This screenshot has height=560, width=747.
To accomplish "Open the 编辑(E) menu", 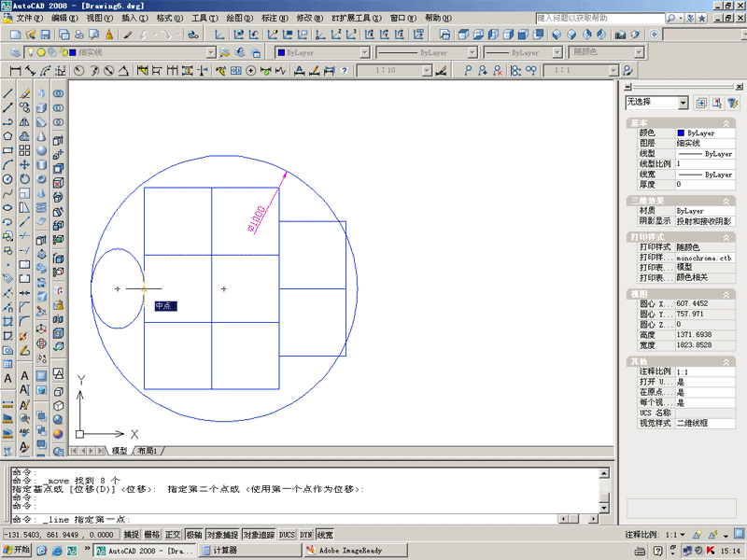I will point(64,18).
